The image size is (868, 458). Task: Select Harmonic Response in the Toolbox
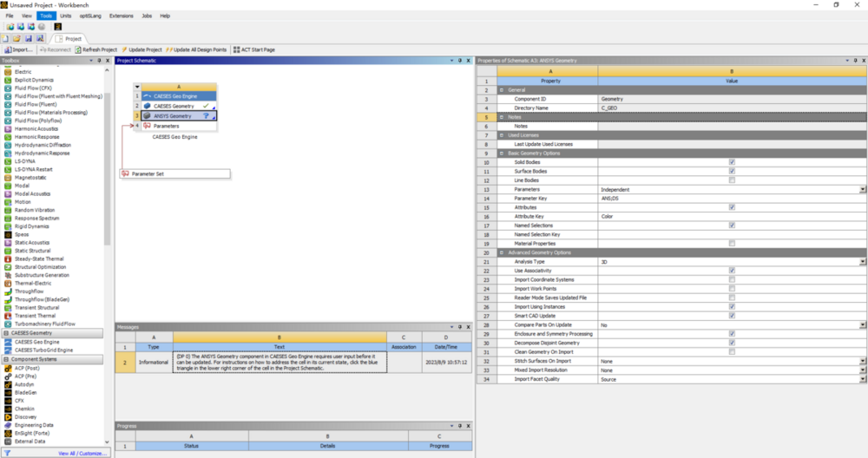pos(36,137)
